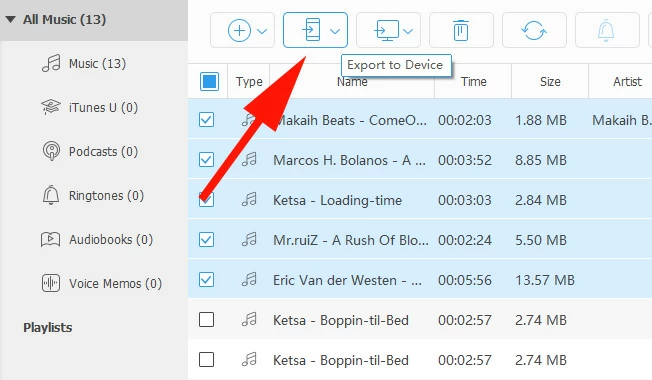Check the first Ketsa - Boppin-til-Bed checkbox
Viewport: 652px width, 380px height.
point(207,320)
